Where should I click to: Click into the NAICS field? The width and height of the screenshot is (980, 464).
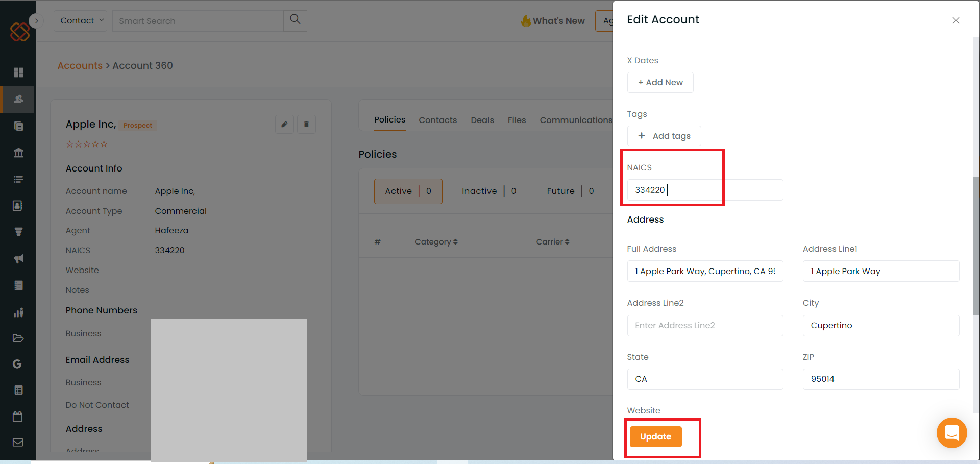coord(705,190)
